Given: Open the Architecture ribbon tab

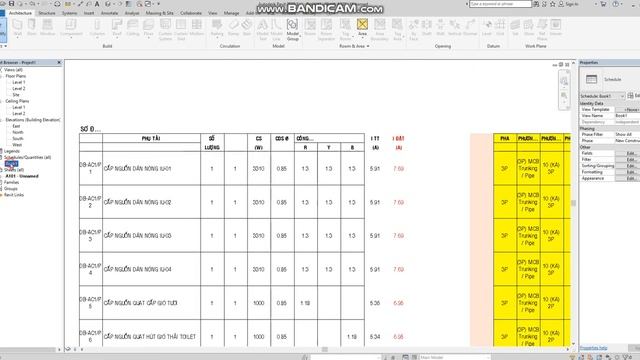Looking at the screenshot, I should 20,13.
